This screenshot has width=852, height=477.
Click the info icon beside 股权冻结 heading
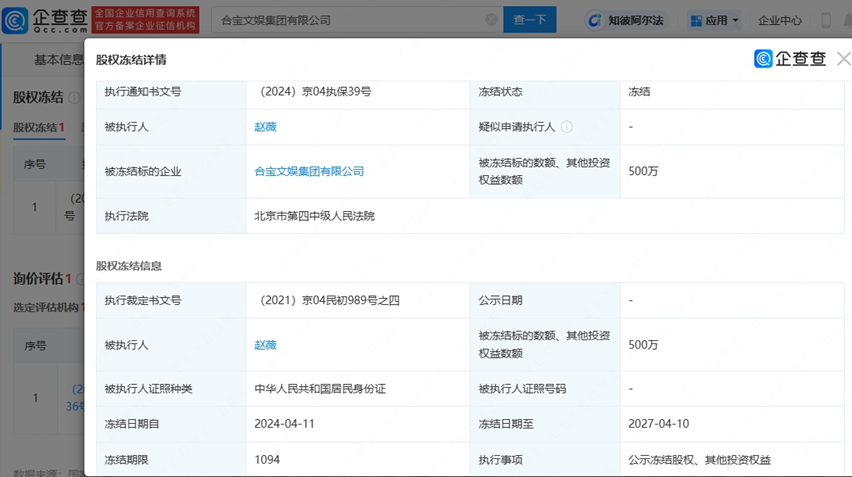coord(74,97)
